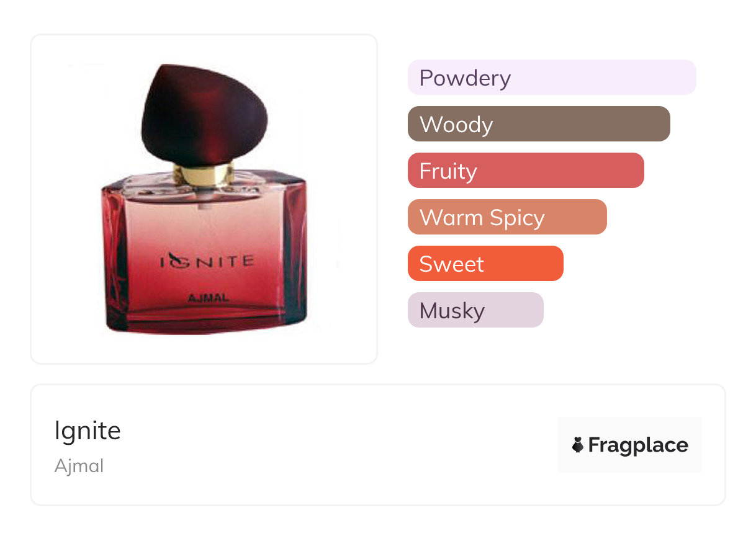Click the Musky label text

click(x=452, y=311)
